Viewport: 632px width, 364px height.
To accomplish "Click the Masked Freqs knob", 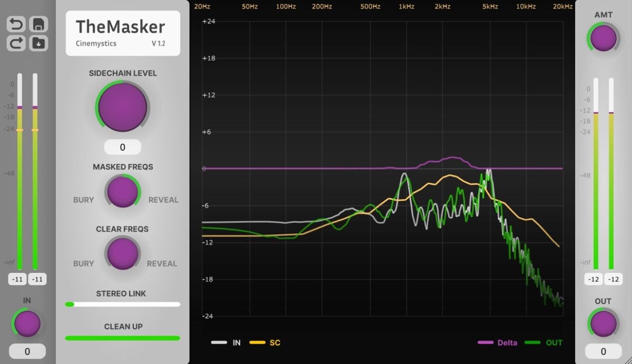I will (x=122, y=192).
